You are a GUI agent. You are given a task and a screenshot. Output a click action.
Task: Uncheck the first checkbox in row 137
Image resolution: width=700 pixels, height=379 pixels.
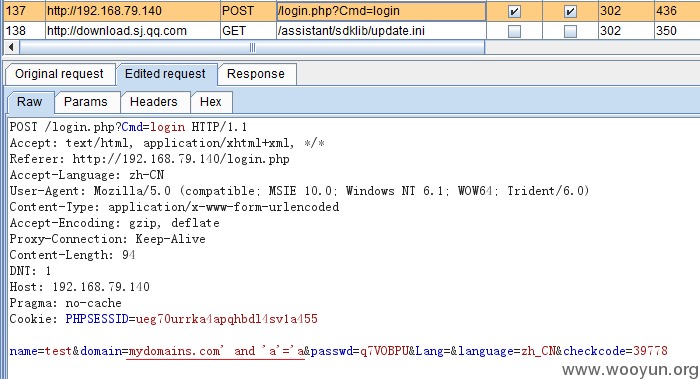click(x=514, y=11)
